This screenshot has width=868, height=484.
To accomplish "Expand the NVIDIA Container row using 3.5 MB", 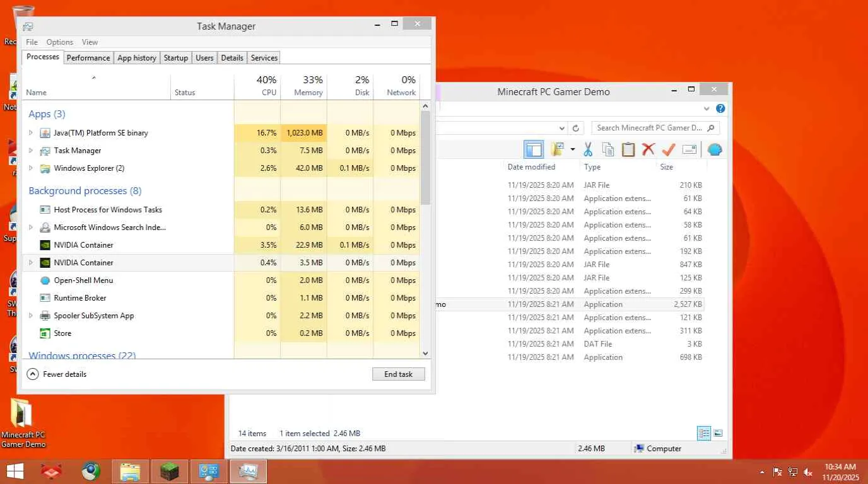I will (x=31, y=263).
